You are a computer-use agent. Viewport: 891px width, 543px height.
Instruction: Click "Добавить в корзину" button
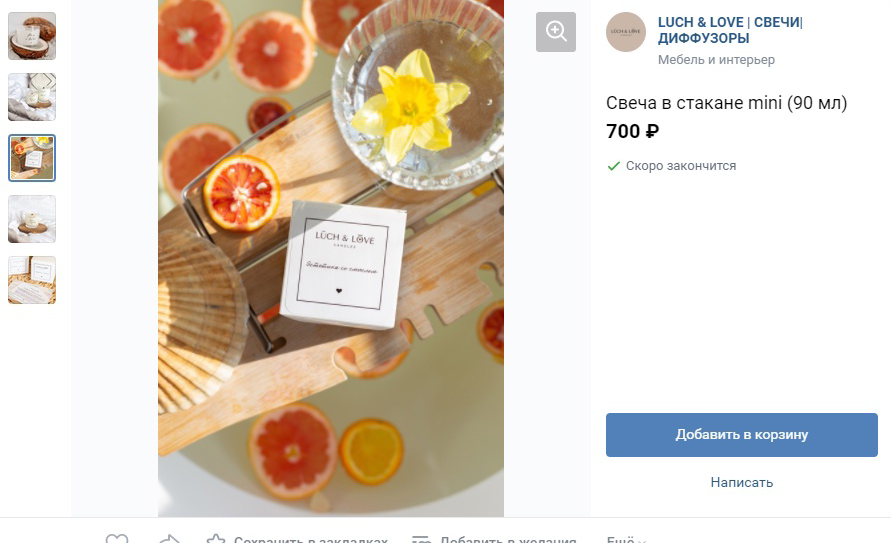pyautogui.click(x=741, y=435)
